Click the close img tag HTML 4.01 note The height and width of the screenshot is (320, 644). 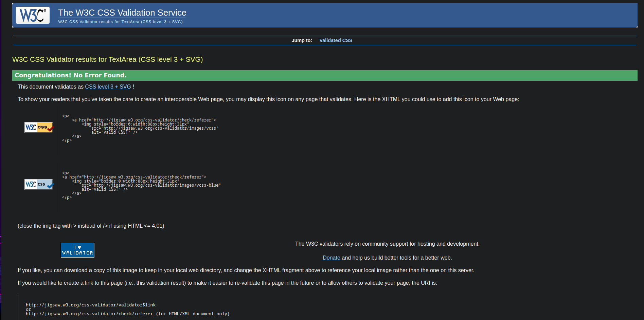[91, 226]
